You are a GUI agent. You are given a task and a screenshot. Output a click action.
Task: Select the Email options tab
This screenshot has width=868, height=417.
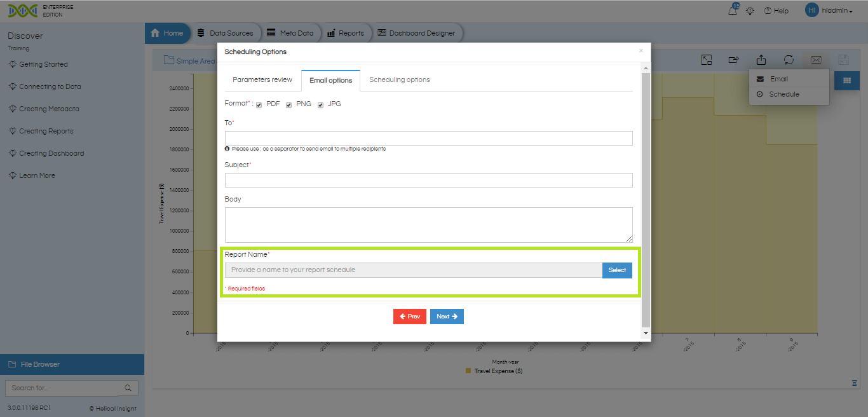330,81
